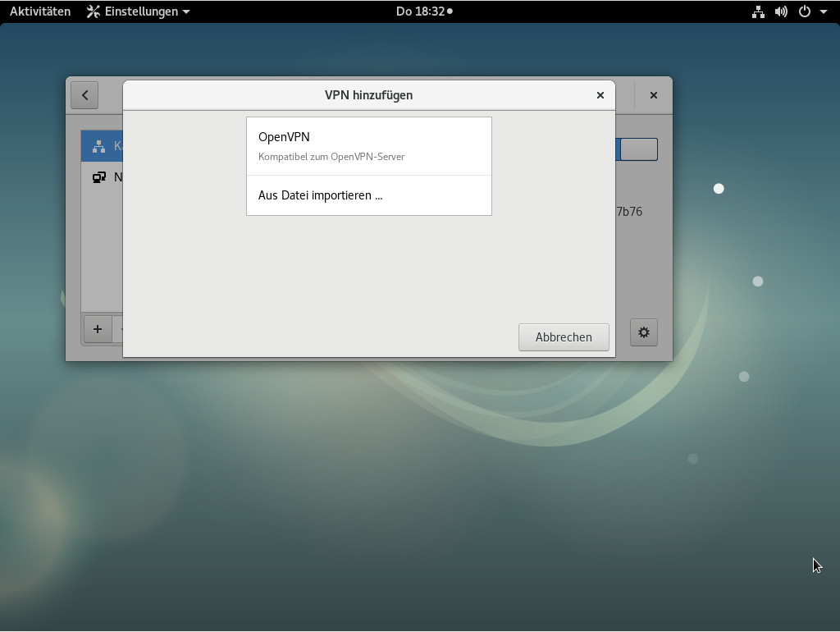Select the network proxy sidebar entry
The width and height of the screenshot is (840, 632).
(x=103, y=177)
